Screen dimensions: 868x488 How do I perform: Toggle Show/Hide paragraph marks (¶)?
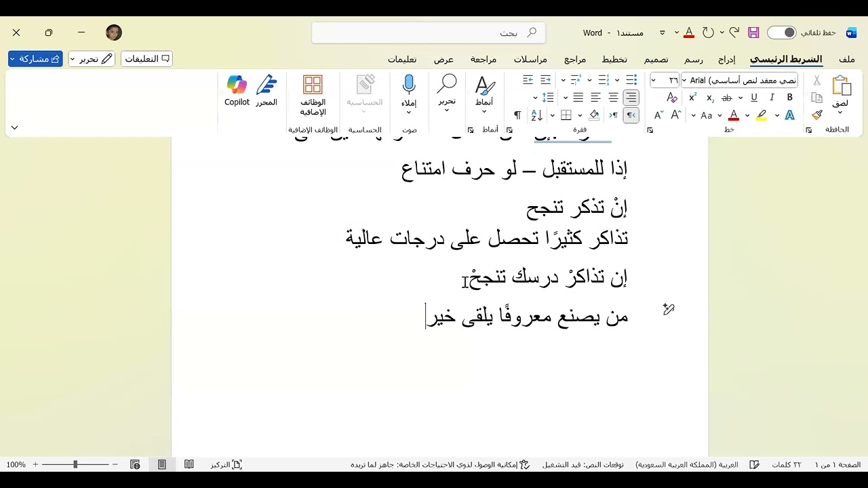tap(517, 115)
